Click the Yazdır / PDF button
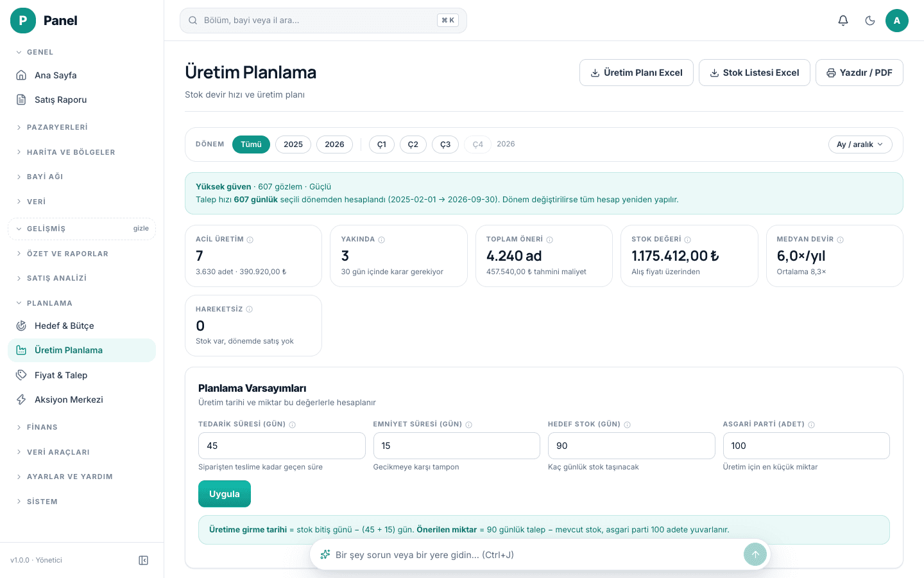The width and height of the screenshot is (924, 578). click(859, 73)
